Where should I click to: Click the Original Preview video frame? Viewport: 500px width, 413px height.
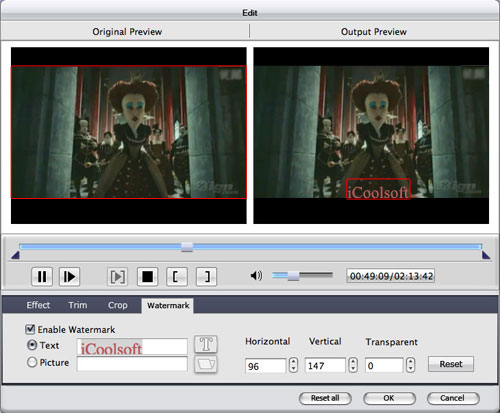point(129,132)
